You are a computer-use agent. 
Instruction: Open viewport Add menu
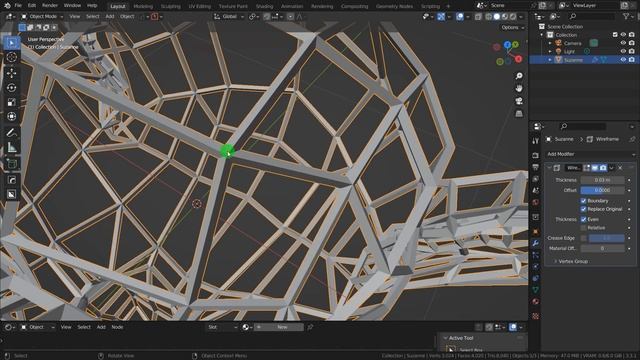(110, 17)
